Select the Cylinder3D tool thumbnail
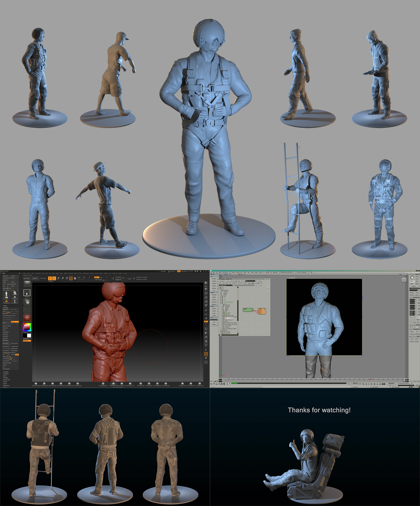 (15, 293)
